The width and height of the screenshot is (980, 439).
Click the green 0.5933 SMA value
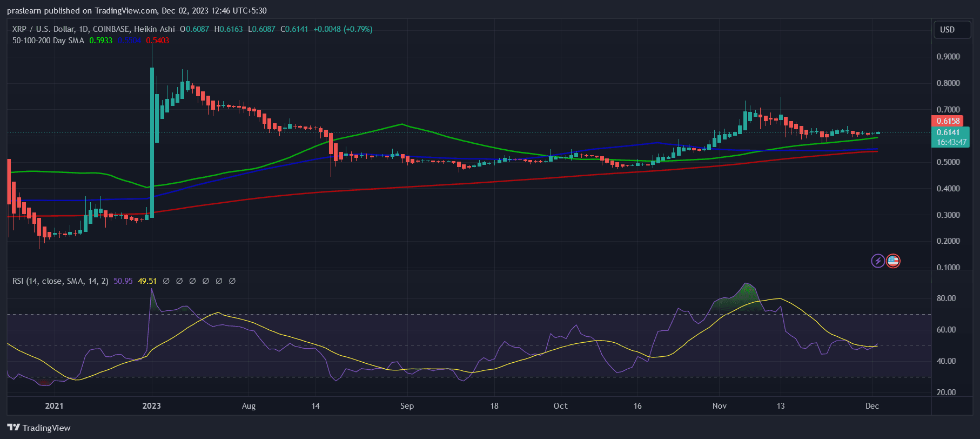100,41
